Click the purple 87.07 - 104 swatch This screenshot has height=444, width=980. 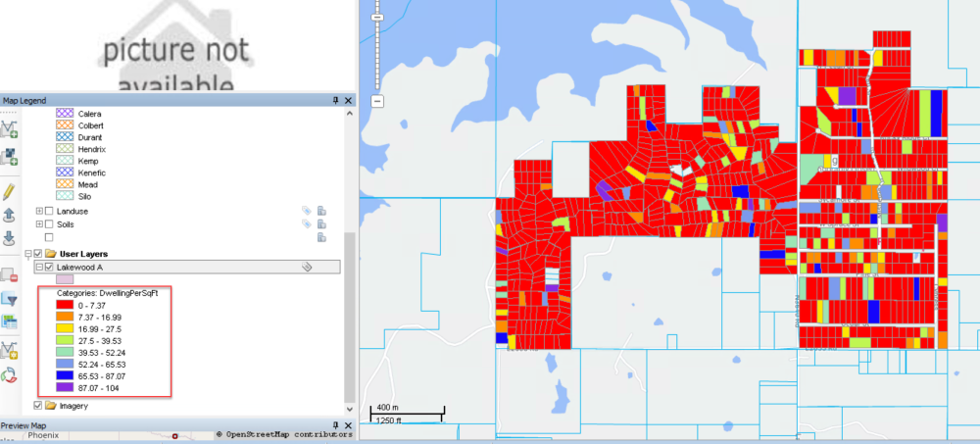pos(65,388)
